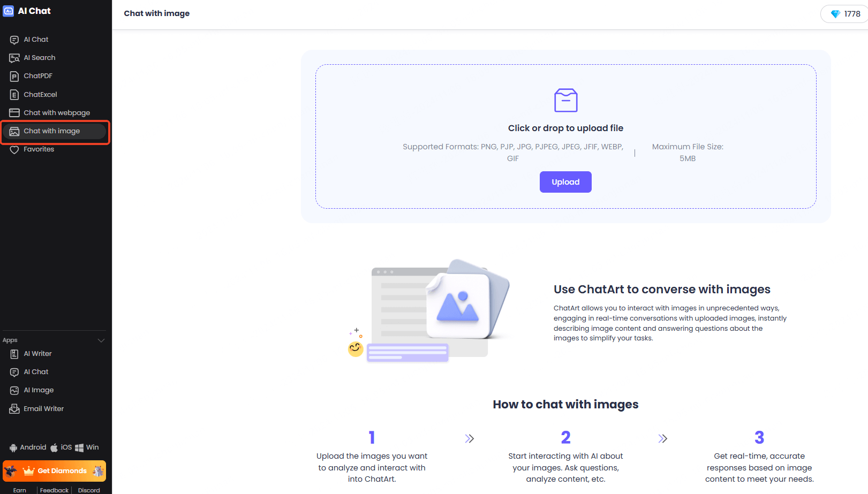The height and width of the screenshot is (494, 868).
Task: Open the AI Search page
Action: click(x=39, y=58)
